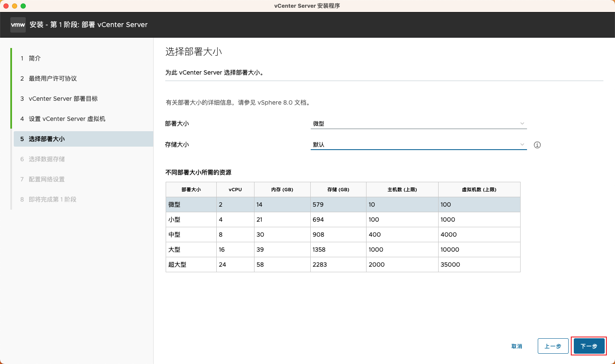Click the 内存 (GB) column header
Image resolution: width=615 pixels, height=364 pixels.
282,190
